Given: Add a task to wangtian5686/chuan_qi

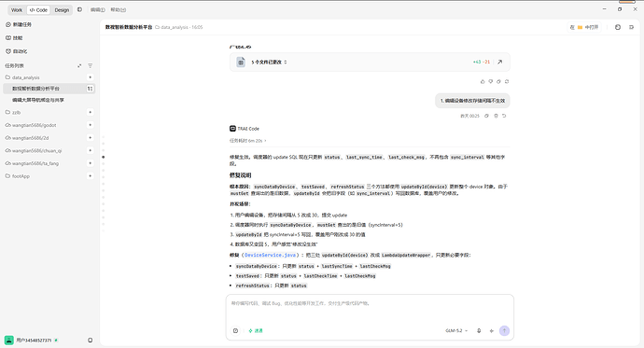Looking at the screenshot, I should click(x=90, y=150).
